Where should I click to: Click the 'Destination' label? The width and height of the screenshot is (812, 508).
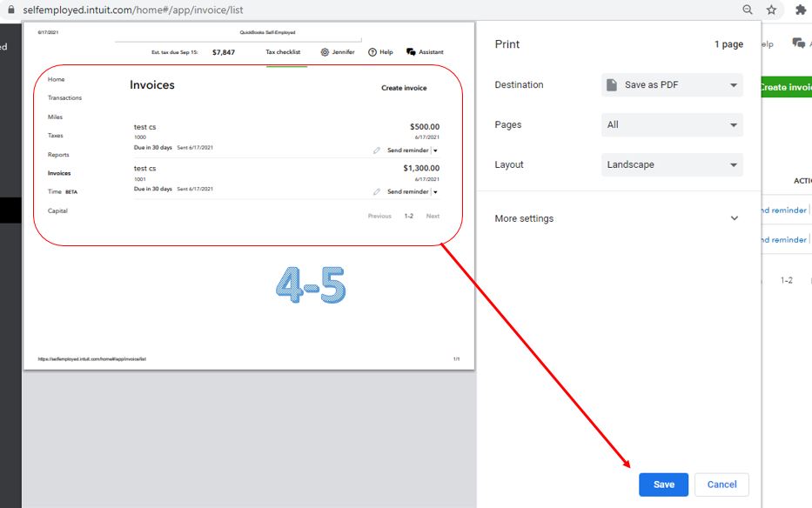tap(519, 84)
